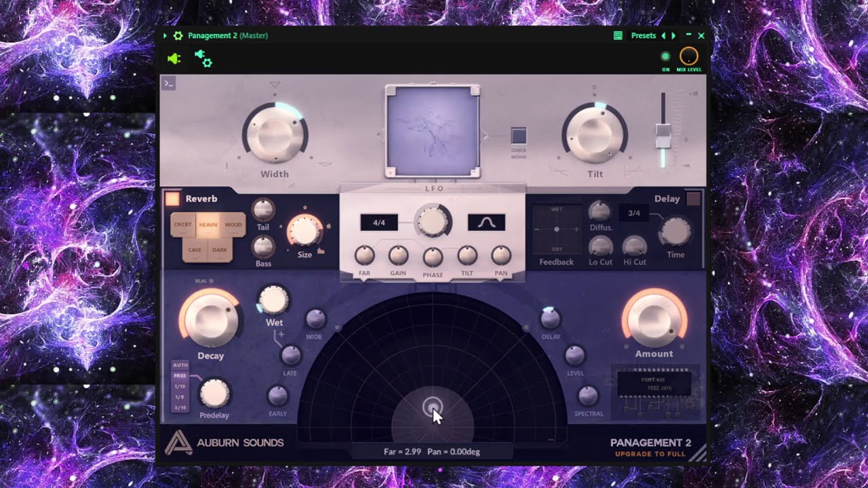Click the Diffus. knob

pyautogui.click(x=599, y=211)
